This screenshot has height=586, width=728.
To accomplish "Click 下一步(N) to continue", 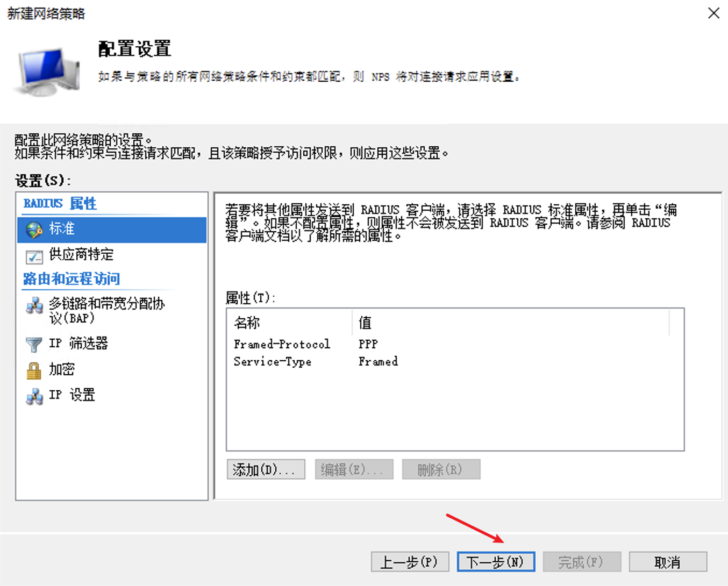I will tap(495, 561).
